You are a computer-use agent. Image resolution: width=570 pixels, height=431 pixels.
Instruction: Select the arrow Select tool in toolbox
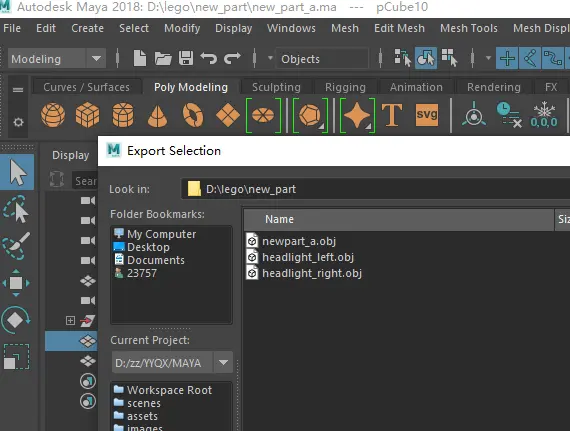pos(17,172)
